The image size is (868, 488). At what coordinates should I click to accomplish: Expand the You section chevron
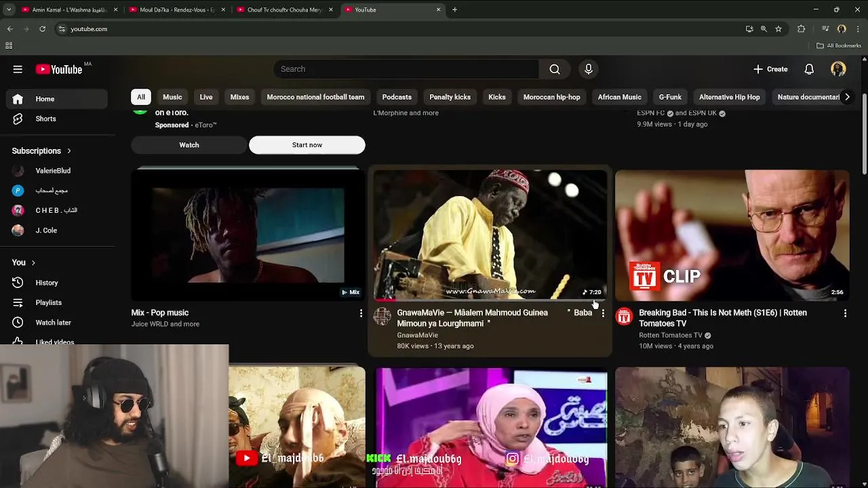[33, 262]
